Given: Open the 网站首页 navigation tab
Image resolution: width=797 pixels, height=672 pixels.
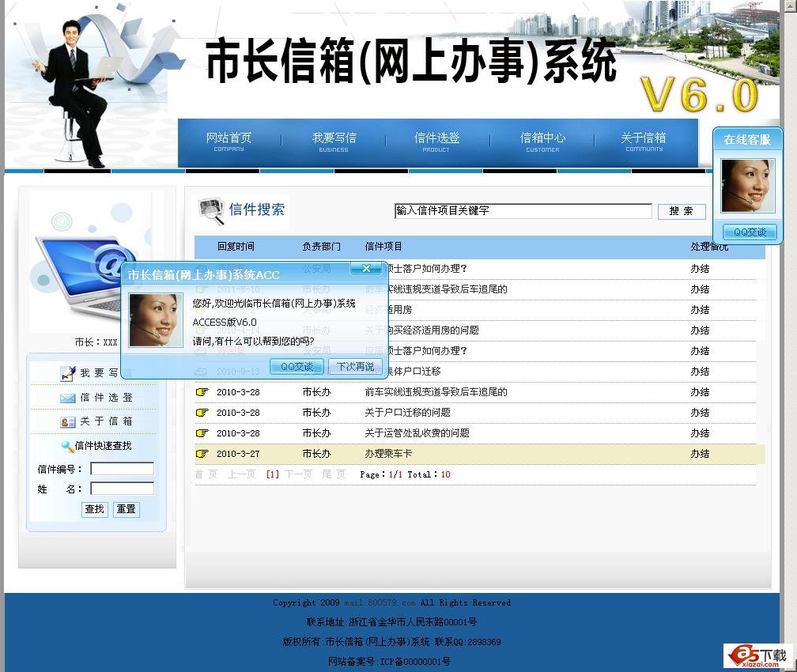Looking at the screenshot, I should (x=229, y=141).
